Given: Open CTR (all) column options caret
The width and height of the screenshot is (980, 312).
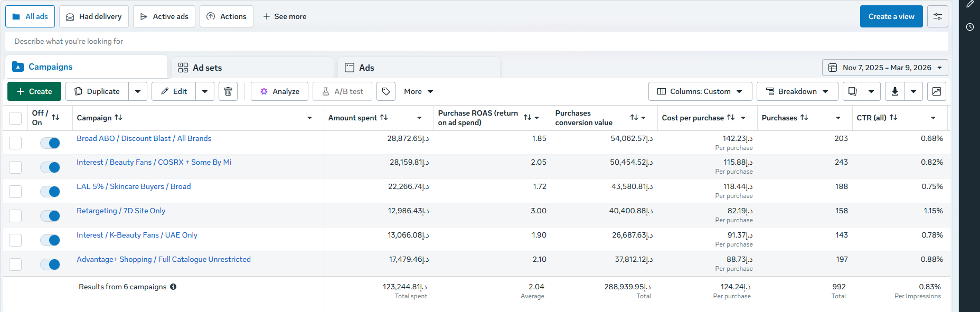Looking at the screenshot, I should tap(933, 118).
